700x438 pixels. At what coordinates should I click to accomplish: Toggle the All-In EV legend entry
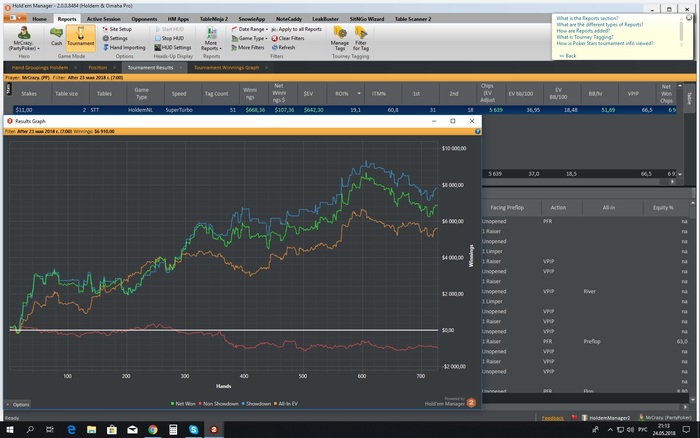tap(286, 404)
